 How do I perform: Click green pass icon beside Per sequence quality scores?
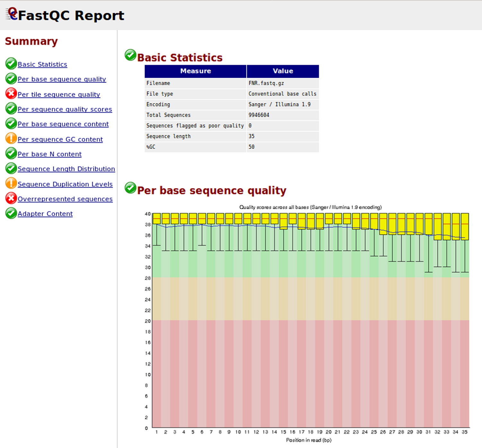[11, 109]
